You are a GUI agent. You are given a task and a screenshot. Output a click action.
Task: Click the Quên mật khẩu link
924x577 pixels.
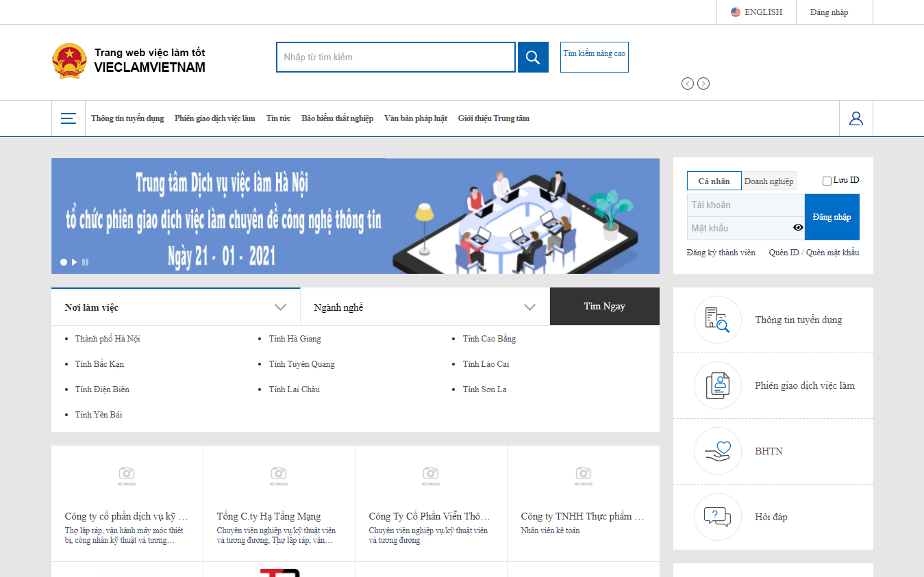click(832, 253)
